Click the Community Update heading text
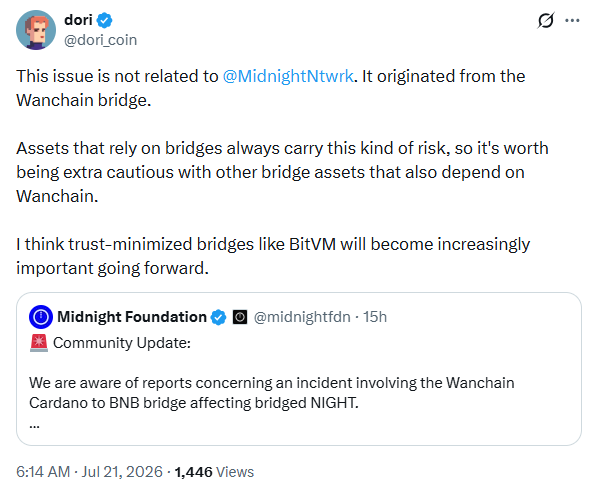597x487 pixels. point(122,343)
